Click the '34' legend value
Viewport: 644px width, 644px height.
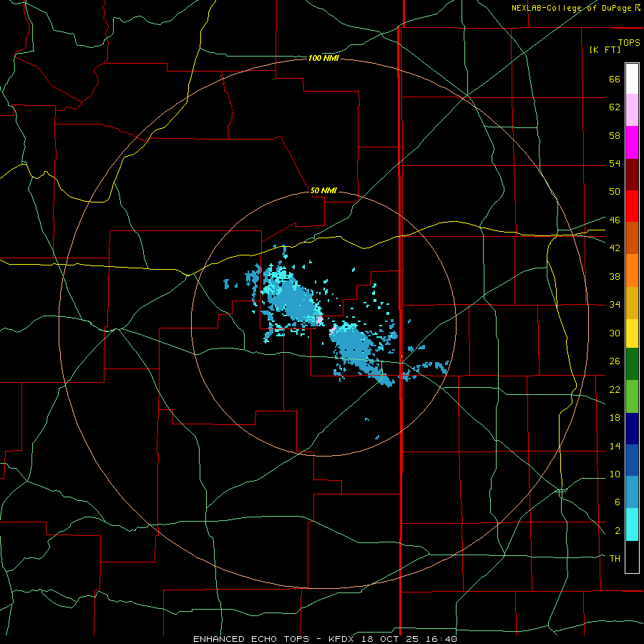(x=615, y=304)
